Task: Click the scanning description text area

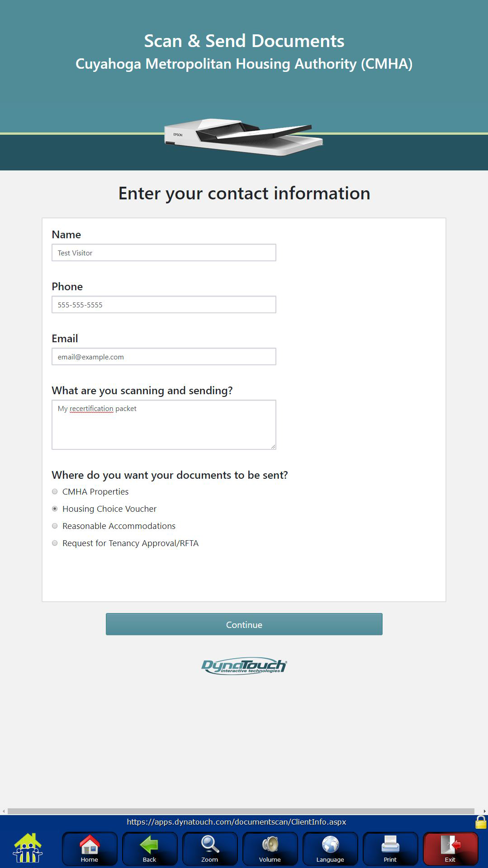Action: click(x=164, y=425)
